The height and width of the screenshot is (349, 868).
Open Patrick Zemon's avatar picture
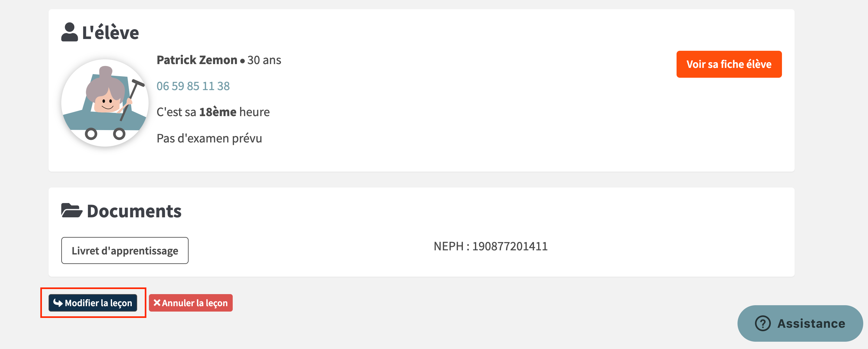[105, 103]
